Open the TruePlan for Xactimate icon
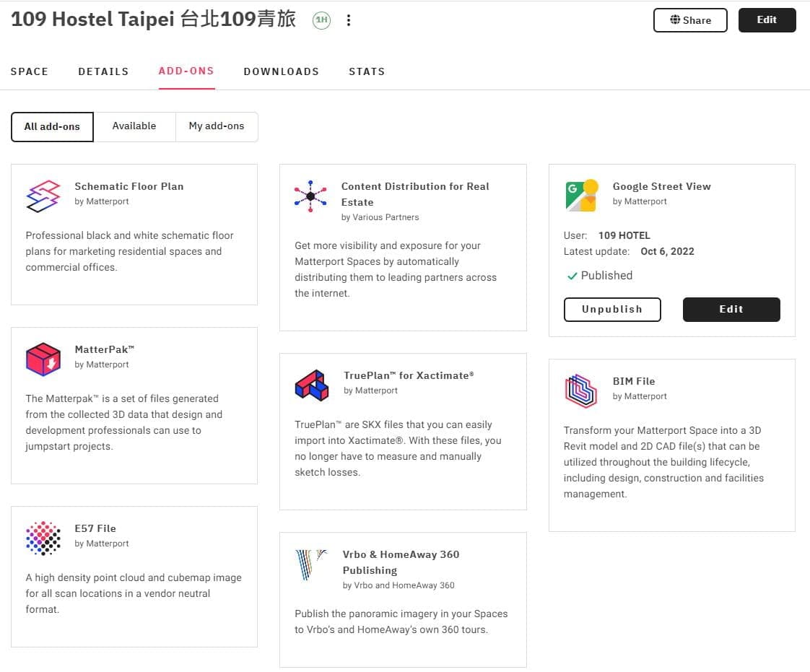The width and height of the screenshot is (810, 672). pos(311,385)
